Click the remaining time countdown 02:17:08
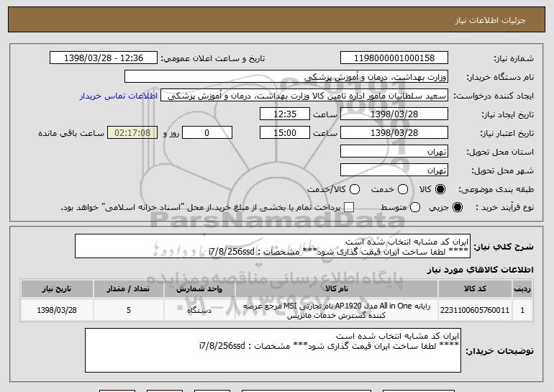 (132, 133)
